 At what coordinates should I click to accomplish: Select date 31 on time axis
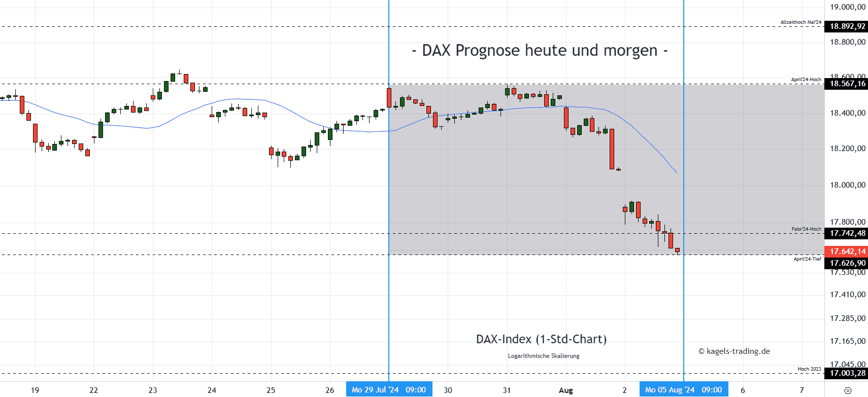point(507,390)
